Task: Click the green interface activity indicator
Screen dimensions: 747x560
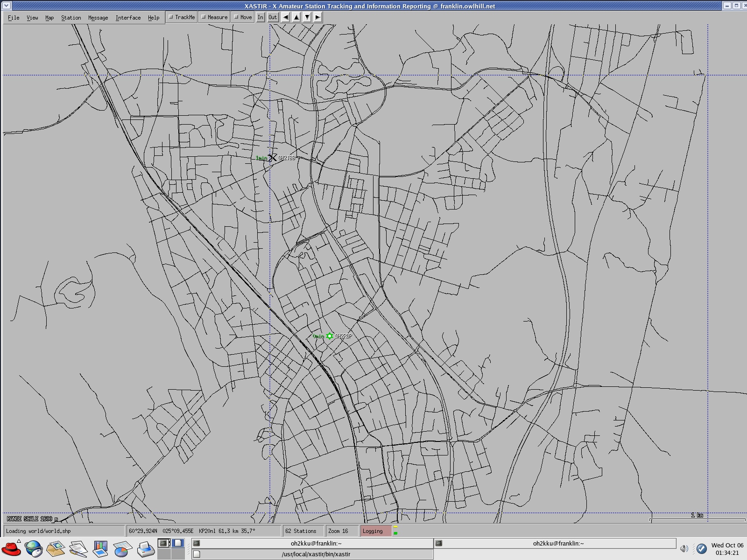Action: coord(395,532)
